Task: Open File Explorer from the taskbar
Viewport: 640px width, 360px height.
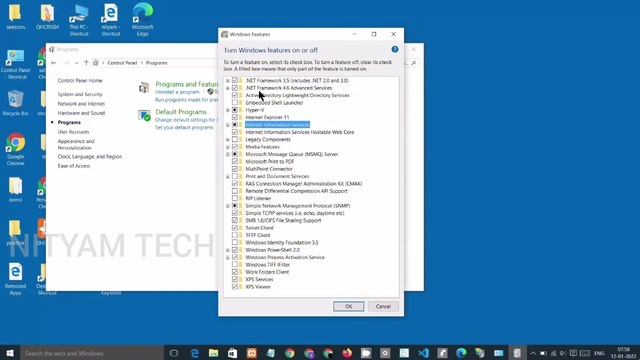Action: (213, 353)
